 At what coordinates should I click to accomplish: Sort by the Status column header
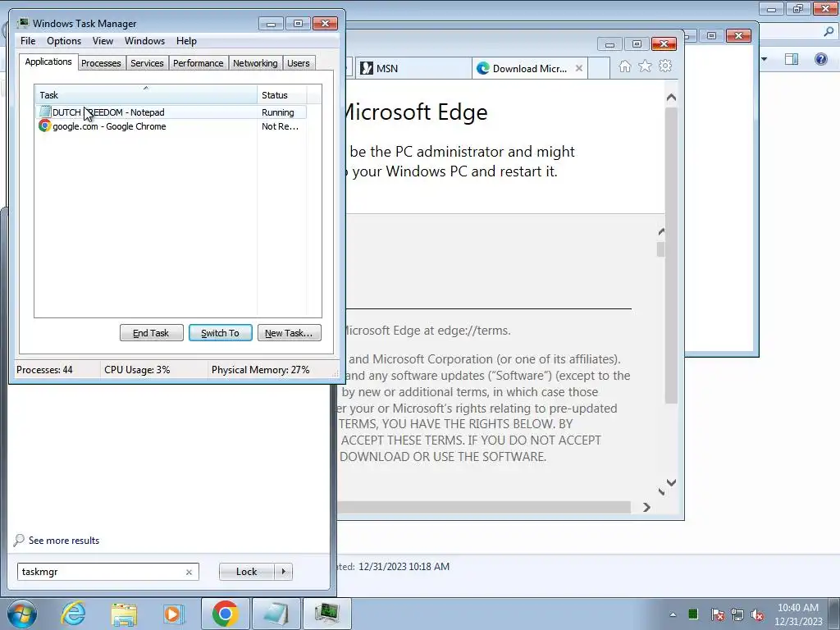pos(282,95)
